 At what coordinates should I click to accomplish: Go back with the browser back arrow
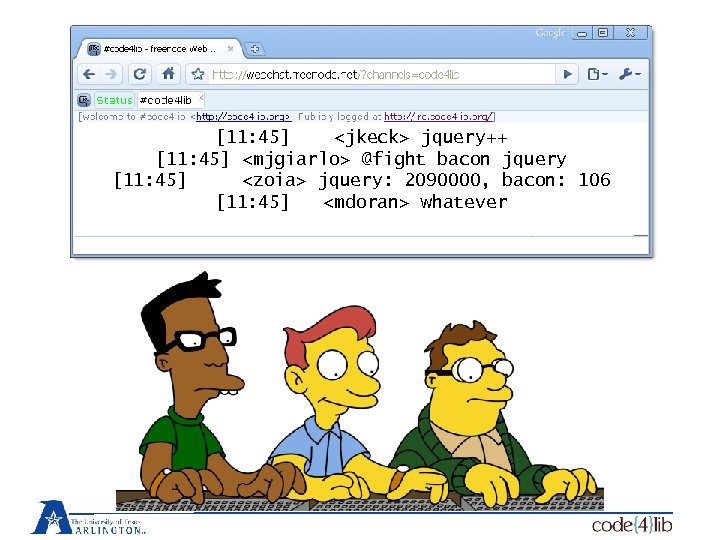(89, 74)
